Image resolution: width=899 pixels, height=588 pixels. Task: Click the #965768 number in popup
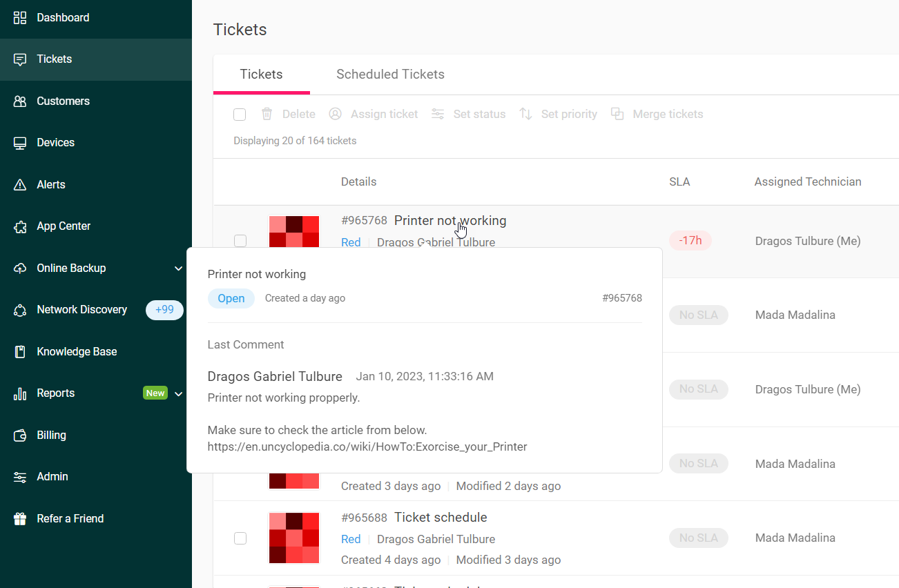click(x=622, y=298)
